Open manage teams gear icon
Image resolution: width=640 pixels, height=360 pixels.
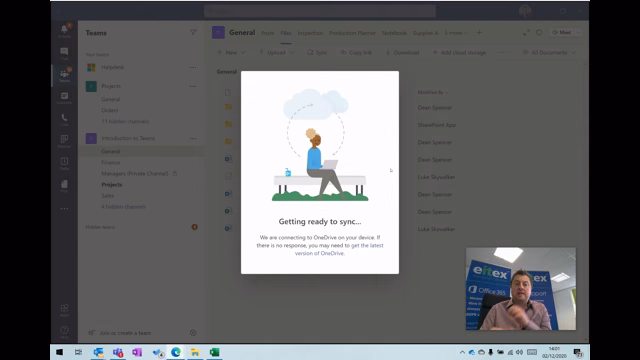[193, 333]
